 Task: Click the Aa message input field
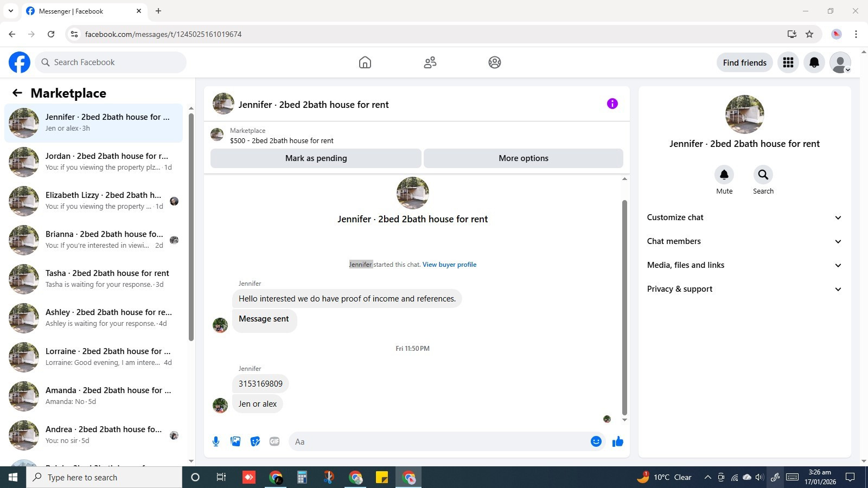coord(439,441)
